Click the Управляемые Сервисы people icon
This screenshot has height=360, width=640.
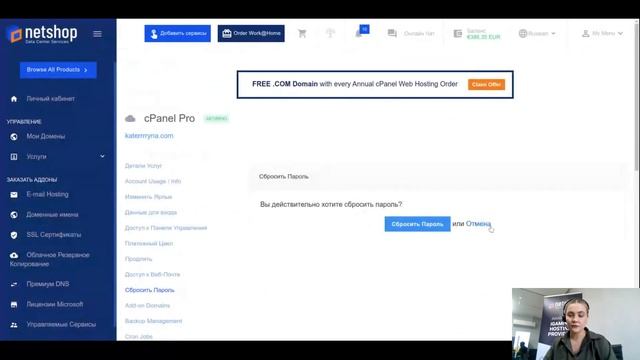(x=14, y=325)
